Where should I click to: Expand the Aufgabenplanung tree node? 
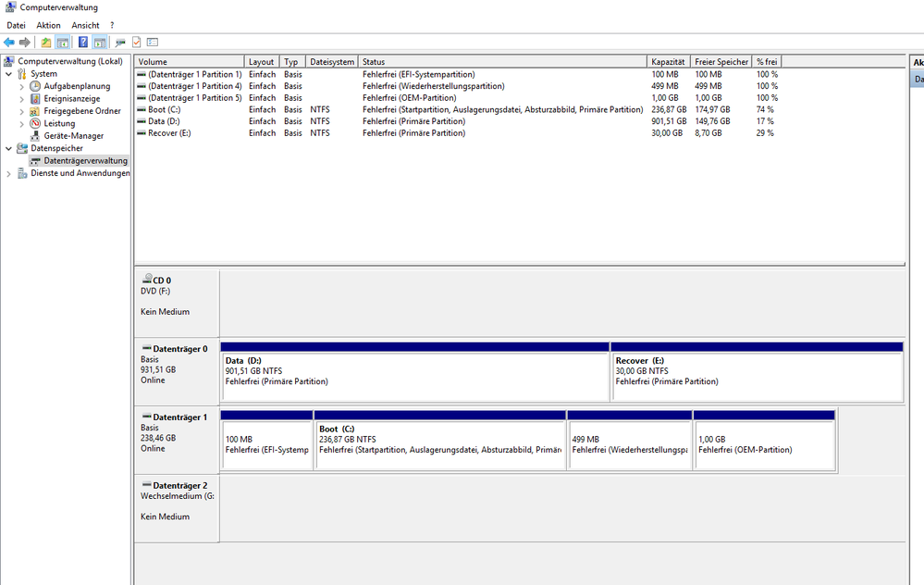click(x=22, y=86)
